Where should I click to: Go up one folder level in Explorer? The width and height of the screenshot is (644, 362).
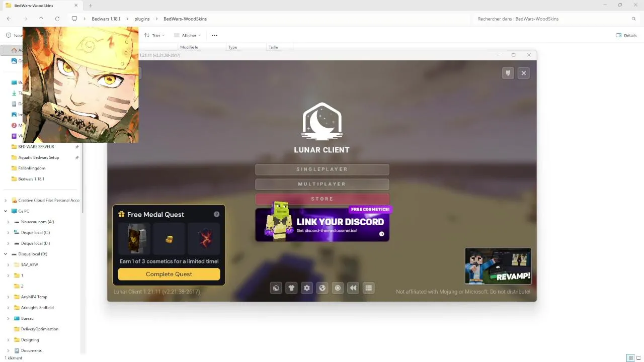click(41, 19)
